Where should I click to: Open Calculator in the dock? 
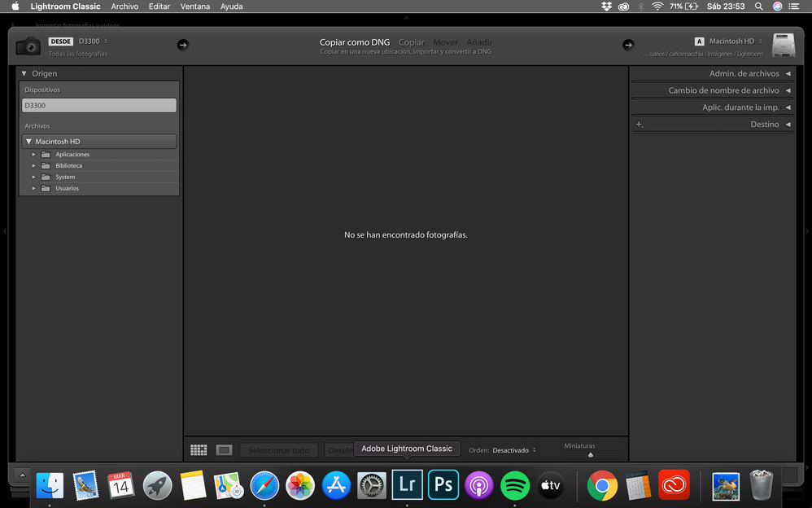point(638,486)
